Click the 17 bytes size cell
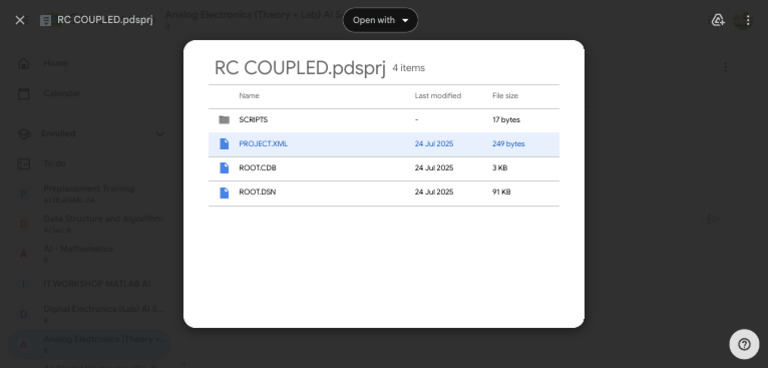 click(x=506, y=120)
